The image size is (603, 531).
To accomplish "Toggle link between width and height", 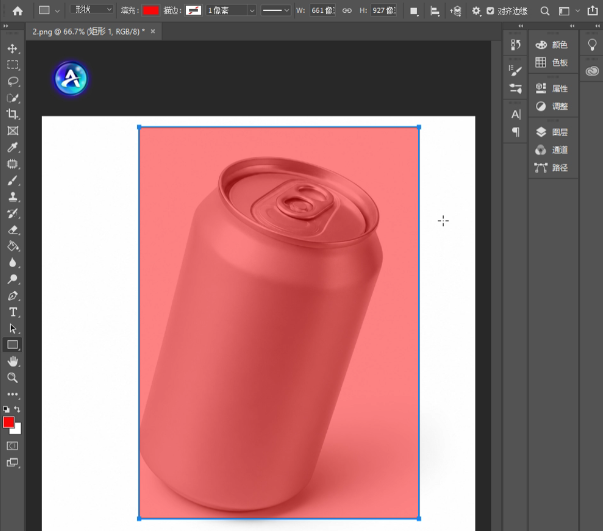I will [x=346, y=10].
